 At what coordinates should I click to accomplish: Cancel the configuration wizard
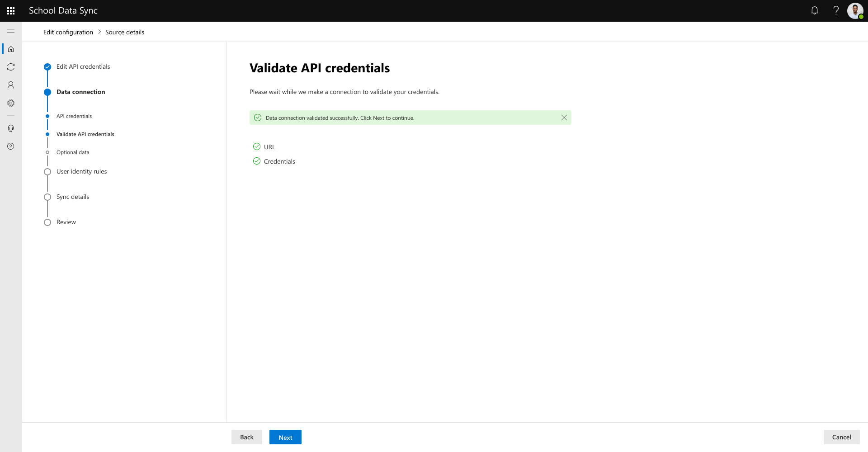click(841, 437)
